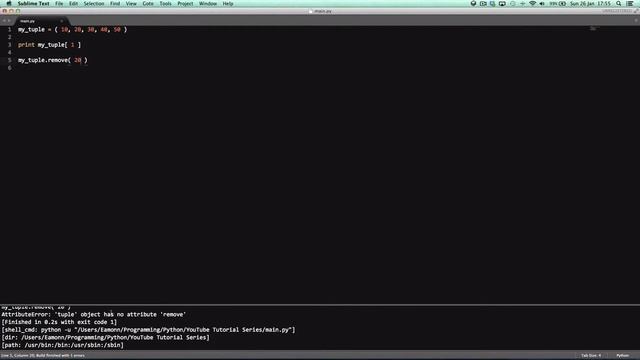Image resolution: width=640 pixels, height=360 pixels.
Task: Click the number 50 in the tuple
Action: coord(117,29)
